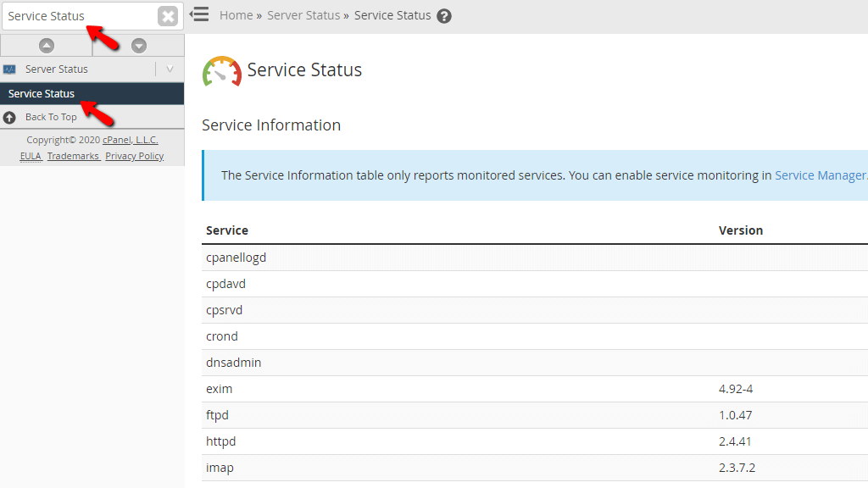Click the Server Status monitor icon in sidebar
This screenshot has width=868, height=488.
9,69
